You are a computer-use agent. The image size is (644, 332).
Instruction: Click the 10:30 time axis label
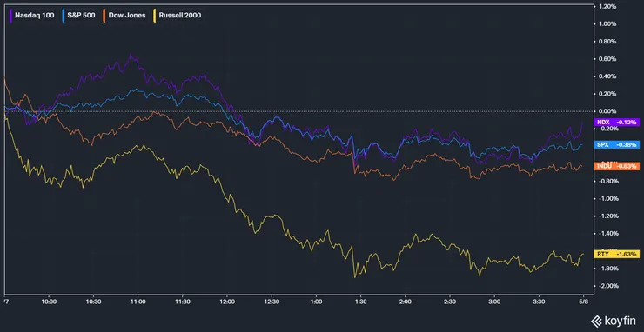pos(93,302)
